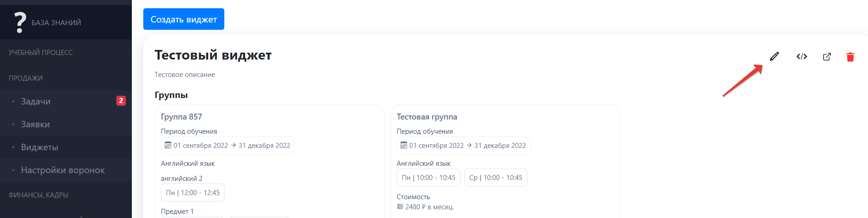Click calendar icon in Тестовая группа period
The width and height of the screenshot is (868, 218).
coord(404,145)
